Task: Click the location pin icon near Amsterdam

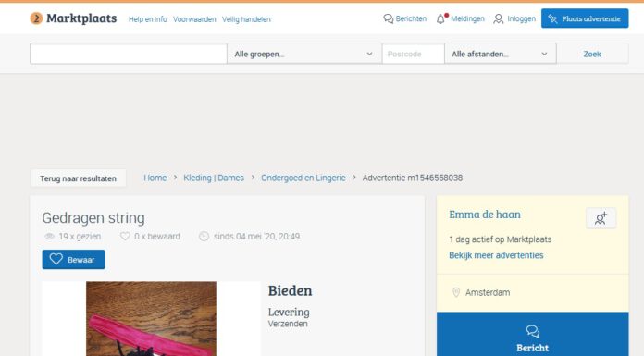Action: (x=456, y=292)
